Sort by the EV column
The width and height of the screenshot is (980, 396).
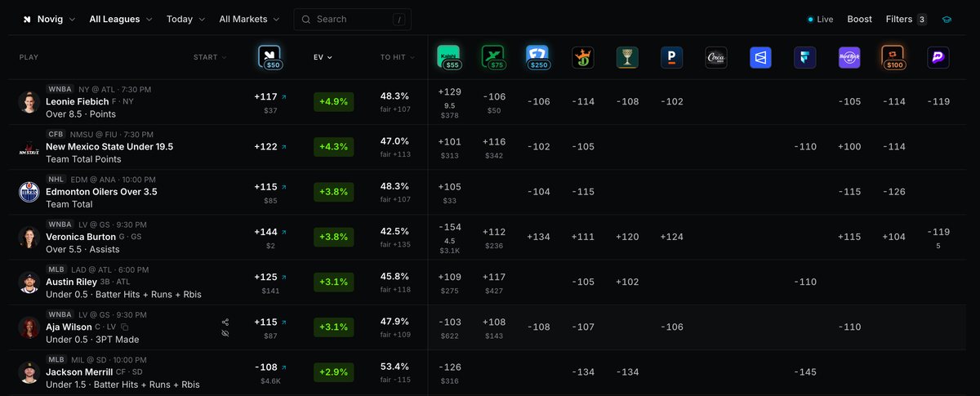point(323,57)
